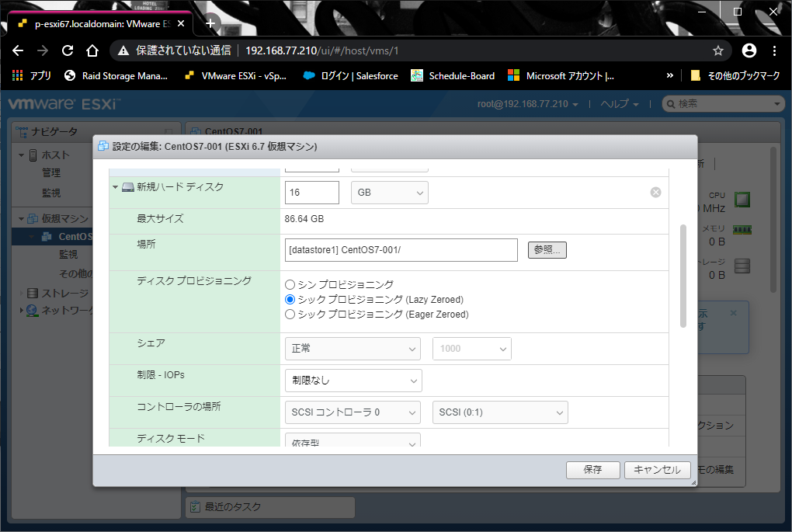Viewport: 792px width, 532px height.
Task: Open the SCSI (0:1) slot dropdown
Action: pyautogui.click(x=500, y=412)
